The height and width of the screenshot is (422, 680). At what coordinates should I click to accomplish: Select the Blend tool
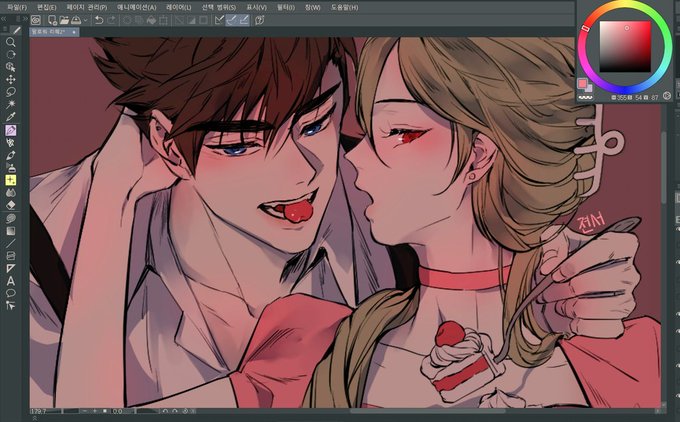[11, 193]
